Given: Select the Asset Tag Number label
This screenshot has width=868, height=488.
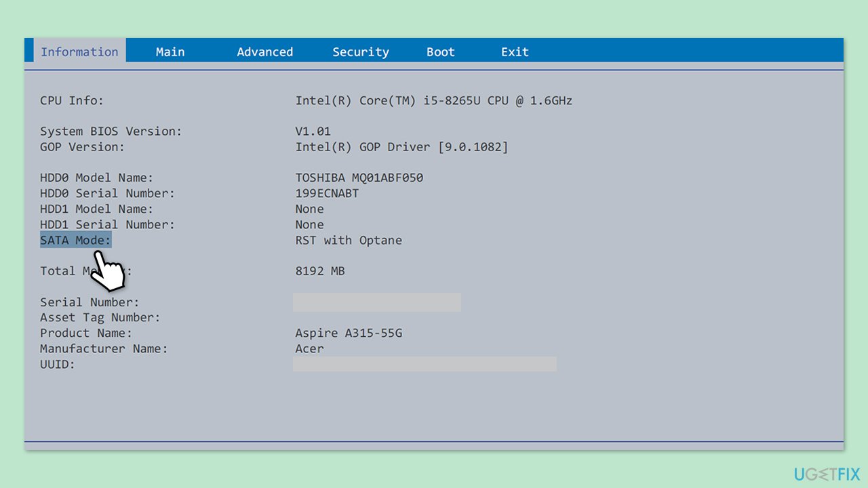Looking at the screenshot, I should pyautogui.click(x=99, y=317).
